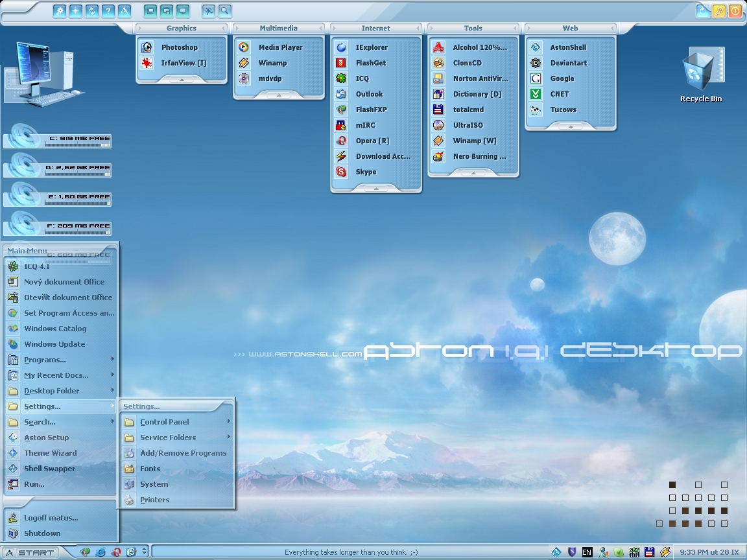Click Run... in Main Menu
The width and height of the screenshot is (747, 560).
point(61,484)
